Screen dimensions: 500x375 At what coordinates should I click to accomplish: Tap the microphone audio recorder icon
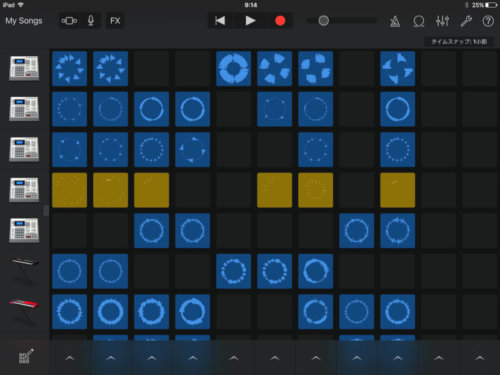pyautogui.click(x=91, y=21)
